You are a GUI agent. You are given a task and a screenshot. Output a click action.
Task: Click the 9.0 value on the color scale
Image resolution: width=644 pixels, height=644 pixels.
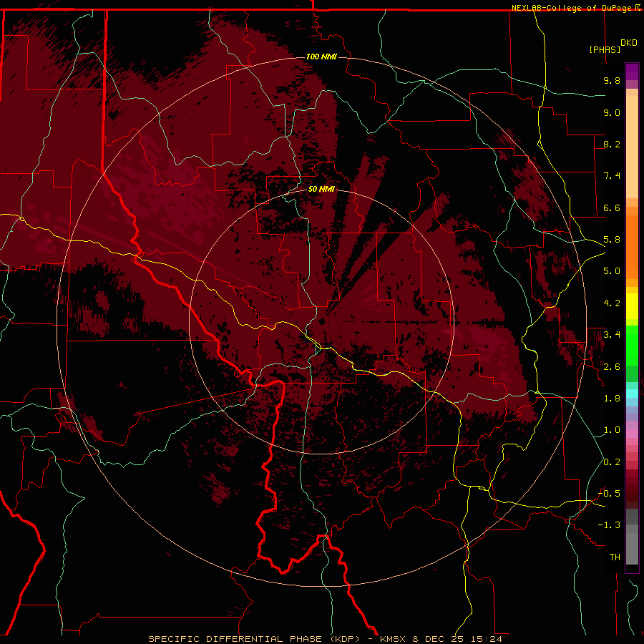point(612,112)
